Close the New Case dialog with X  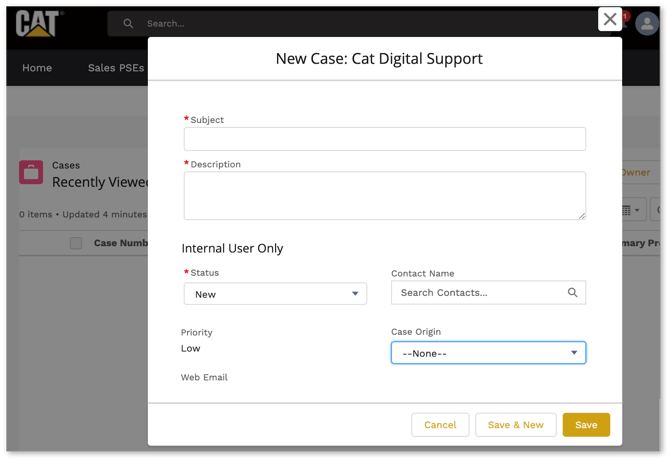pyautogui.click(x=610, y=19)
